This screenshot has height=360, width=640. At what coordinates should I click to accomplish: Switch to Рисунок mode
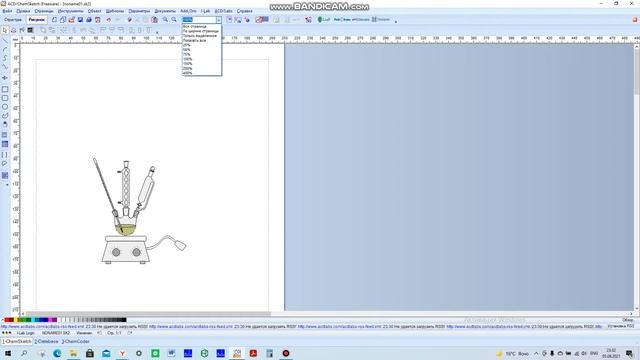(37, 20)
